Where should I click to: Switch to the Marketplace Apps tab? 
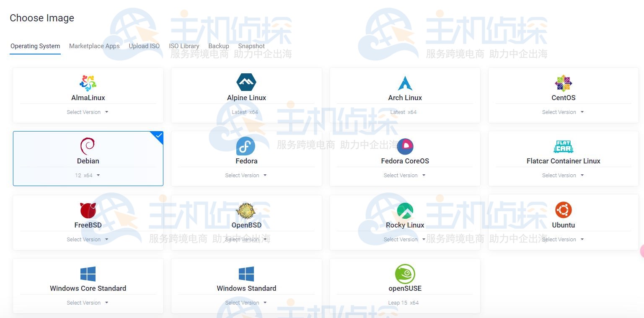coord(94,46)
